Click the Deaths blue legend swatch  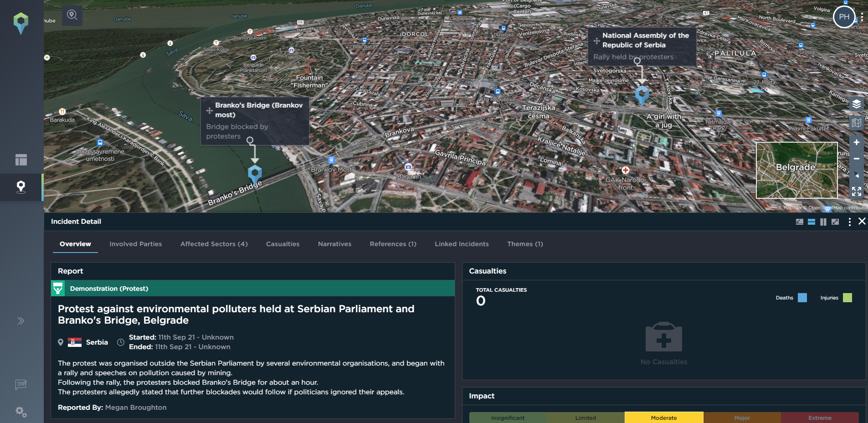tap(802, 298)
